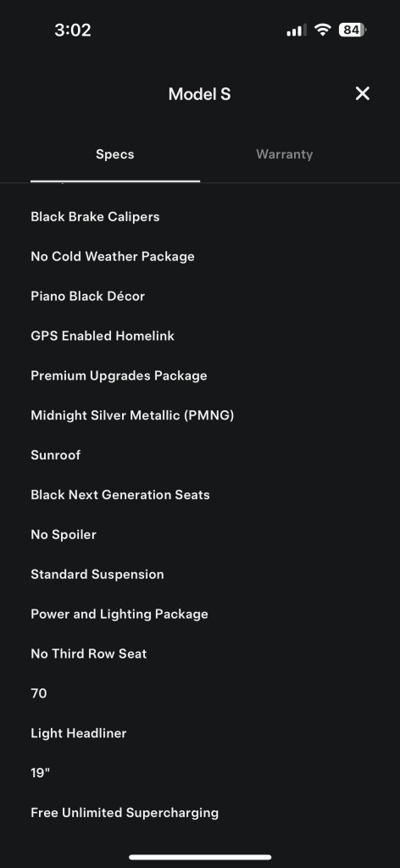Screen dimensions: 400x868
Task: Select the Specs tab
Action: click(115, 154)
